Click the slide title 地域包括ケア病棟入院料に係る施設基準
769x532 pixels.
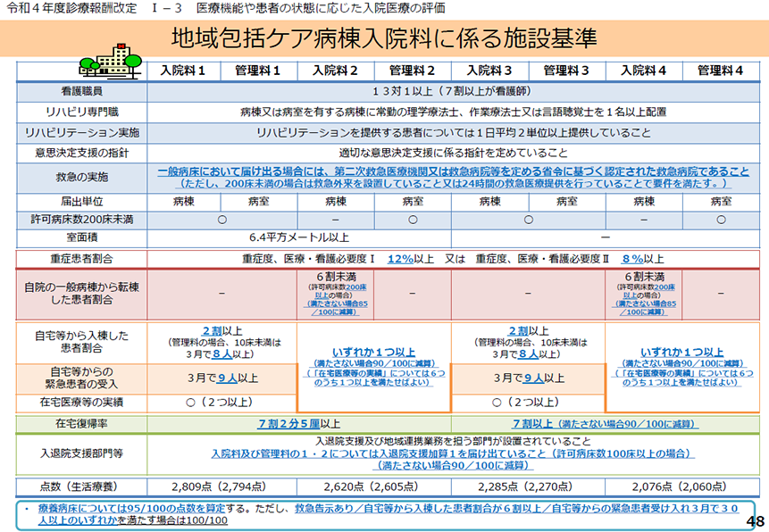(x=384, y=38)
